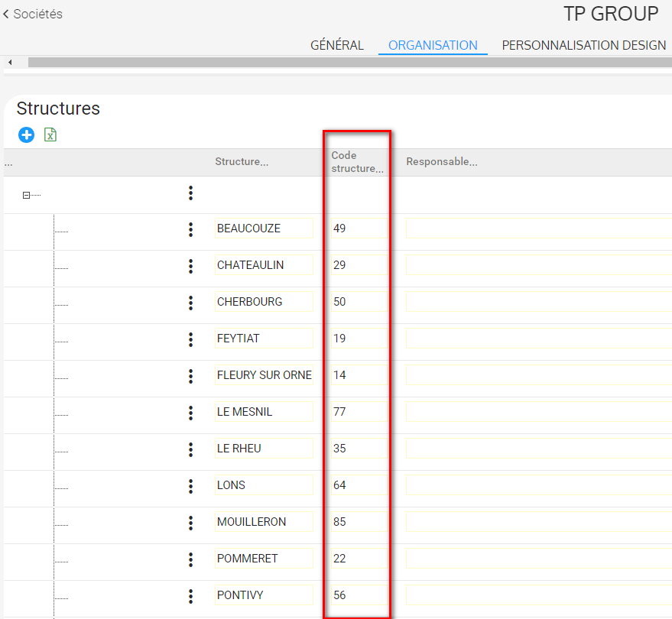Export structures with the Excel icon

[50, 135]
